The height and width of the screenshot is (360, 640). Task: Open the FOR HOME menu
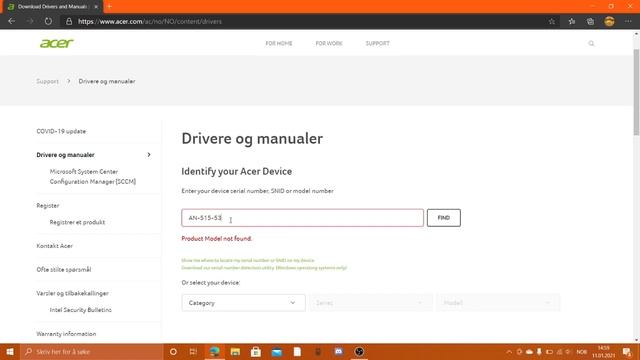tap(279, 43)
